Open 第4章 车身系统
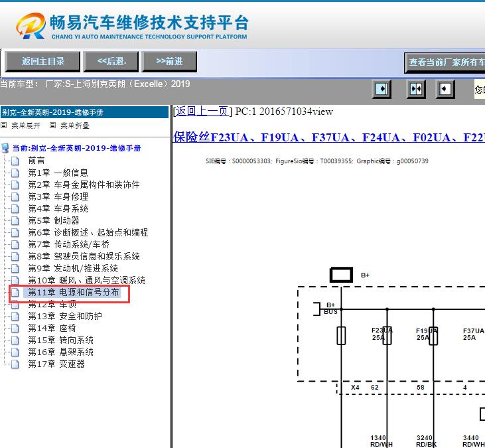485x448 pixels. coord(58,208)
